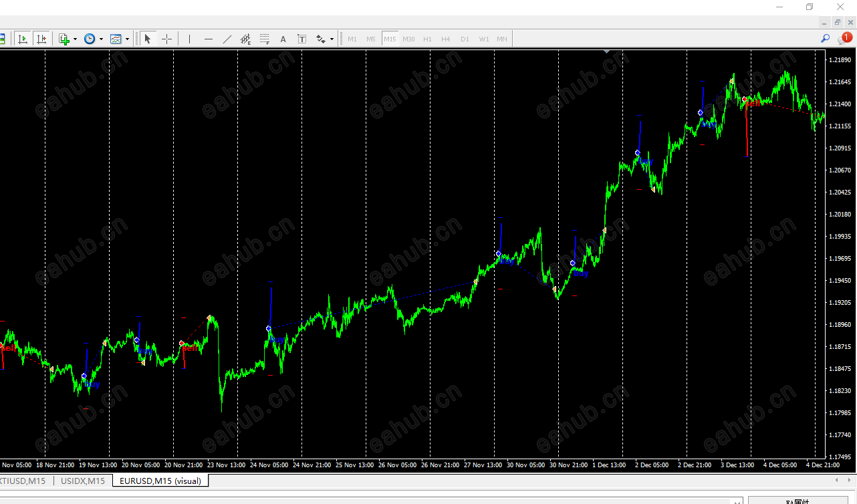Open the chart templates button
This screenshot has height=504, width=857.
[x=116, y=39]
